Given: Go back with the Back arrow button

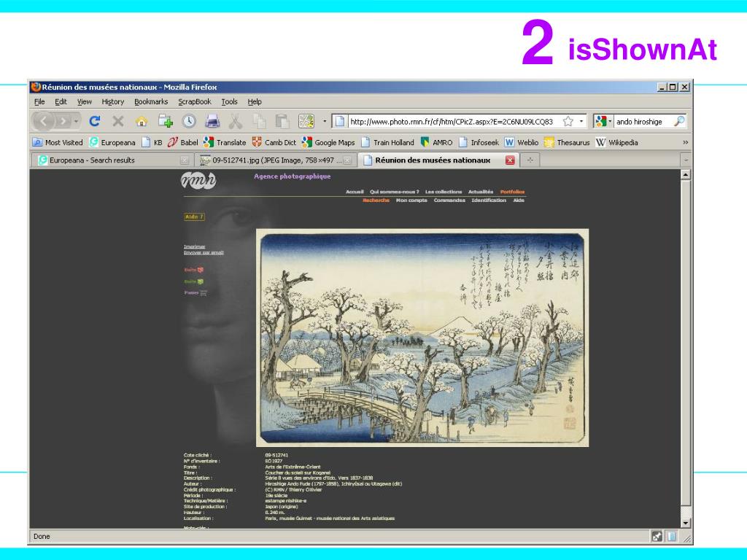Looking at the screenshot, I should tap(43, 122).
